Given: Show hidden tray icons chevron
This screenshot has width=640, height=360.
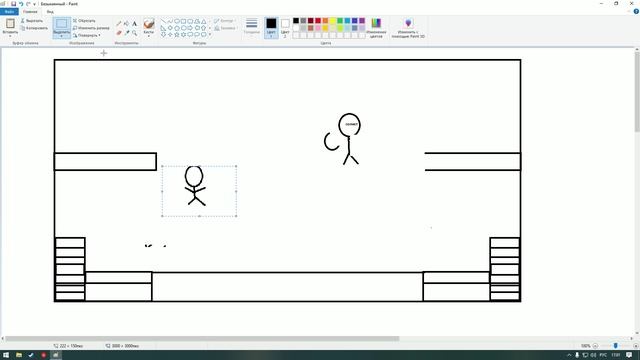Looking at the screenshot, I should coord(569,355).
